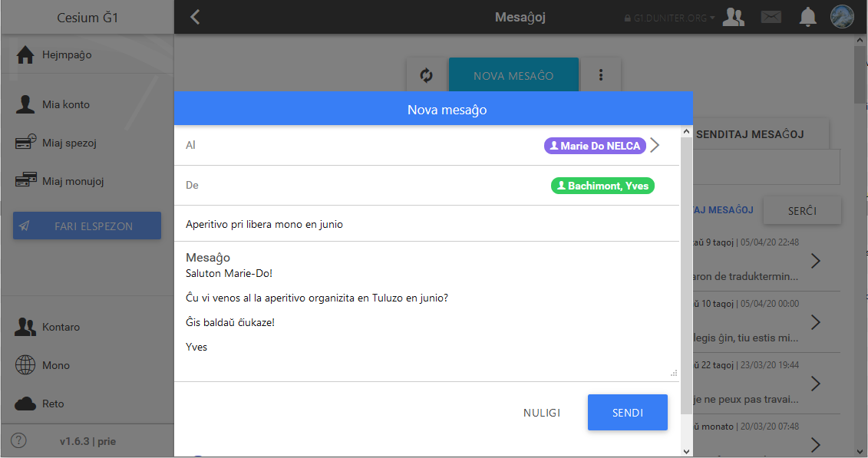The image size is (868, 458).
Task: Click SENDI to send message
Action: pyautogui.click(x=627, y=413)
